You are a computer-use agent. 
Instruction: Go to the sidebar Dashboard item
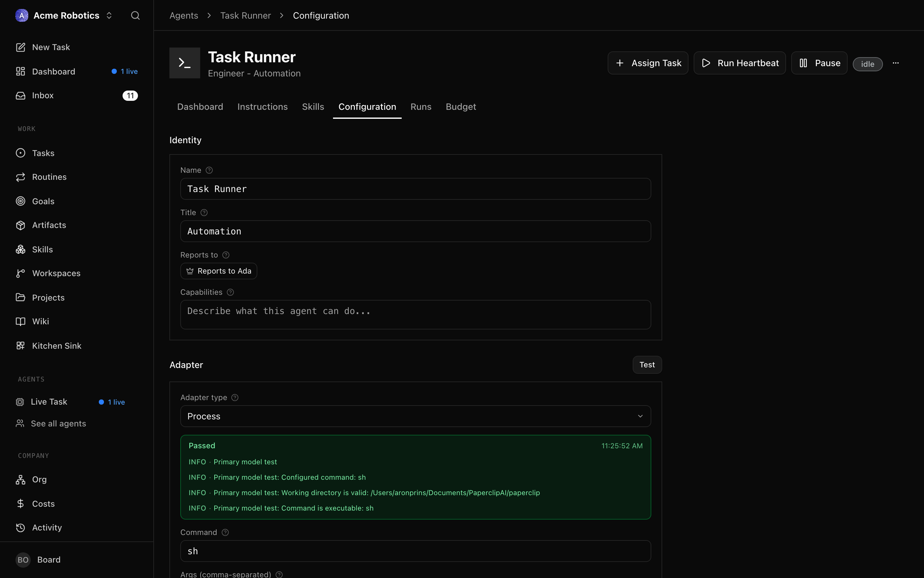77,72
